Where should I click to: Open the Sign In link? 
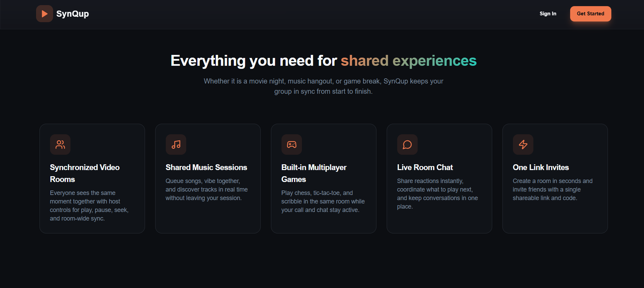click(548, 14)
